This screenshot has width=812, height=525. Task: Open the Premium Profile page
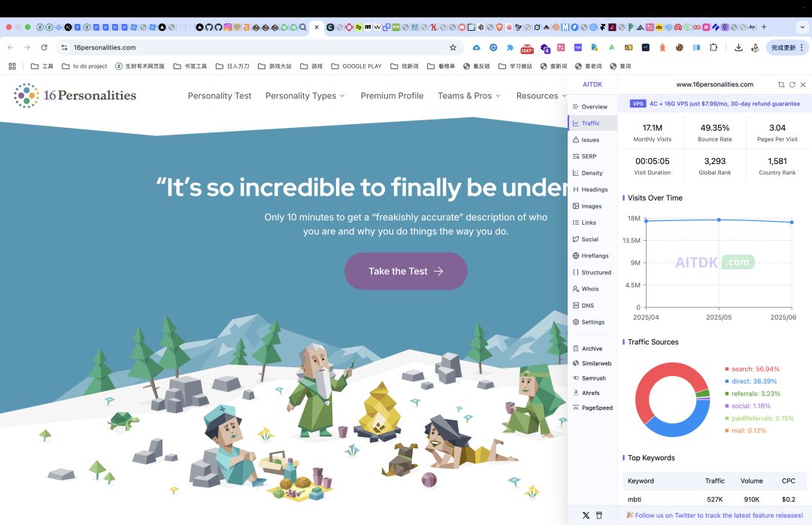point(392,96)
